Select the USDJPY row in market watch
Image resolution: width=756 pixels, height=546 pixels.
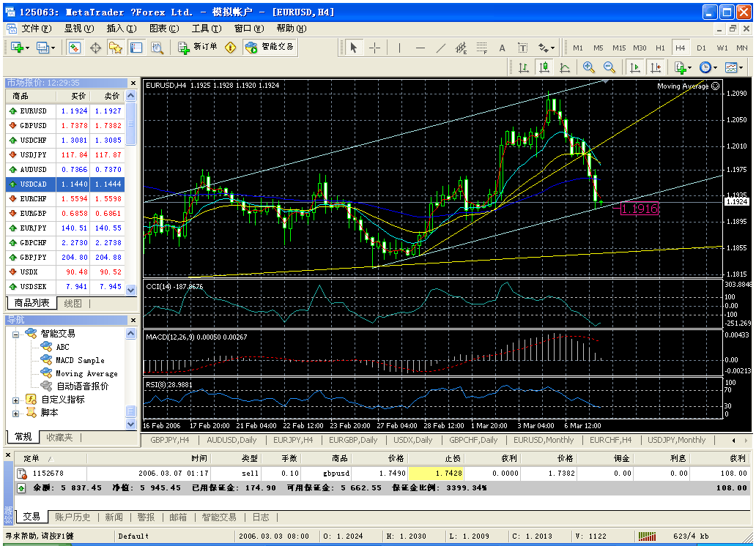click(x=34, y=155)
